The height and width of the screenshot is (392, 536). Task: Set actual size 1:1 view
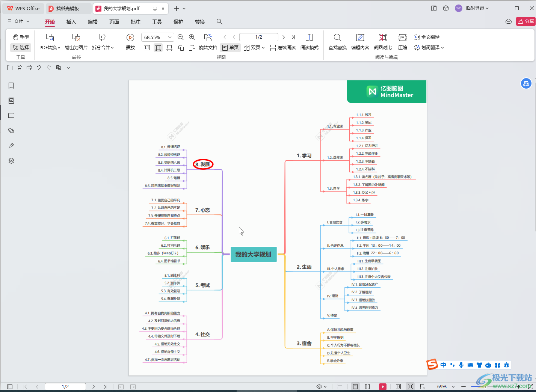point(147,48)
